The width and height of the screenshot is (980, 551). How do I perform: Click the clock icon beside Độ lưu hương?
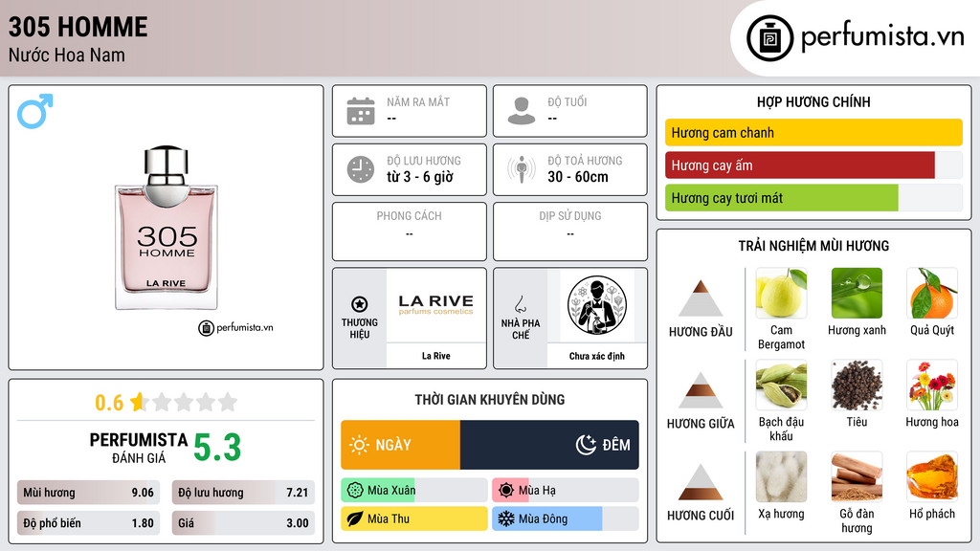point(361,169)
